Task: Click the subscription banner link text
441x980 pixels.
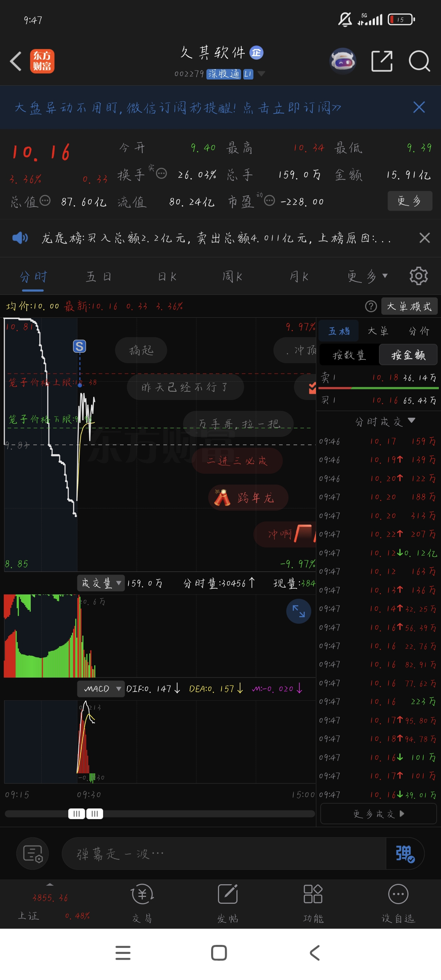Action: 178,108
